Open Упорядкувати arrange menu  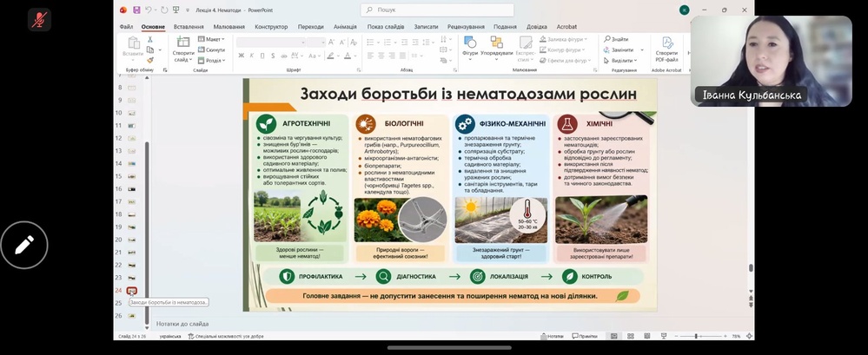[x=496, y=47]
